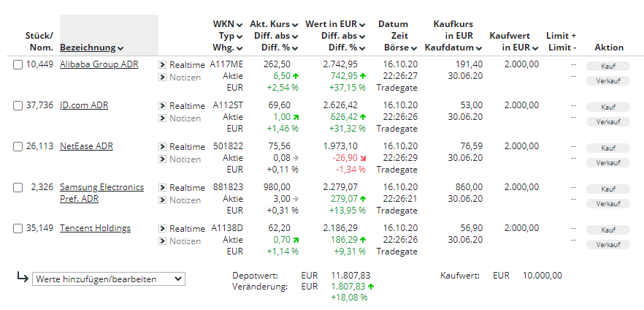Image resolution: width=644 pixels, height=310 pixels.
Task: Sort by WKN column header
Action: point(228,24)
